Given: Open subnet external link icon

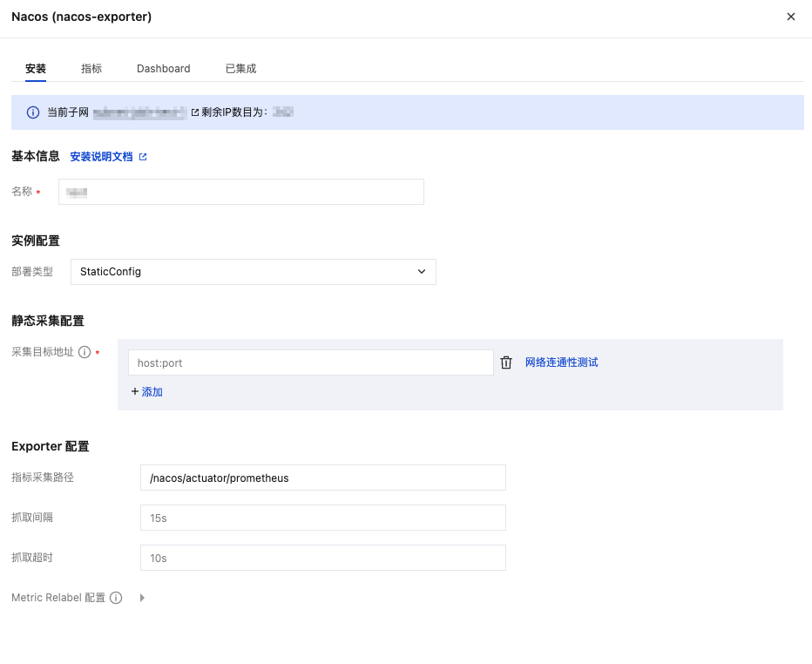Looking at the screenshot, I should click(x=195, y=112).
